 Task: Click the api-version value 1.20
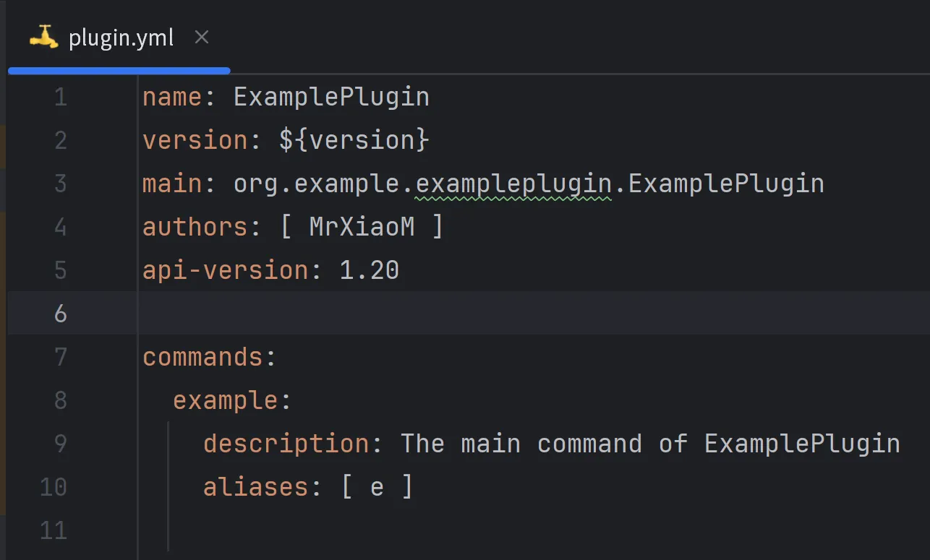[x=370, y=270]
